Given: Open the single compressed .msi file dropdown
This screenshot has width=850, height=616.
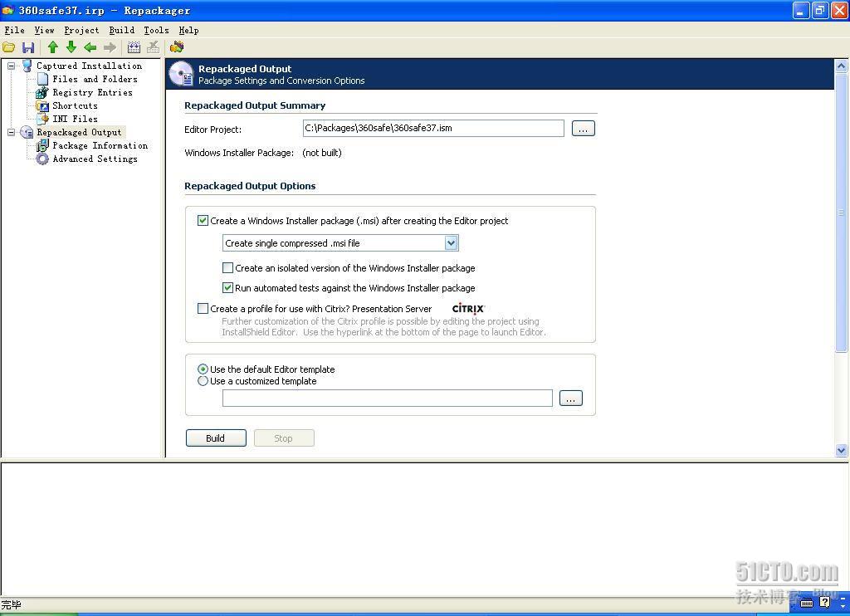Looking at the screenshot, I should (451, 243).
